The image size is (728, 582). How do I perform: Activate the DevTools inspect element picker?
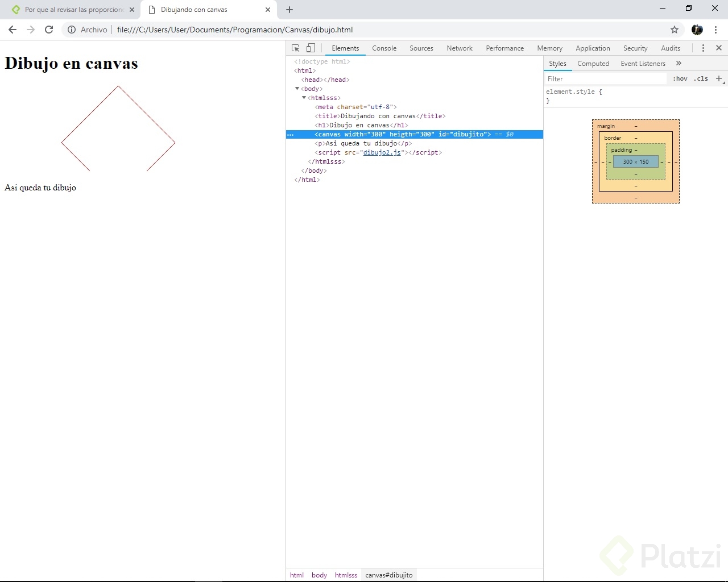(296, 48)
